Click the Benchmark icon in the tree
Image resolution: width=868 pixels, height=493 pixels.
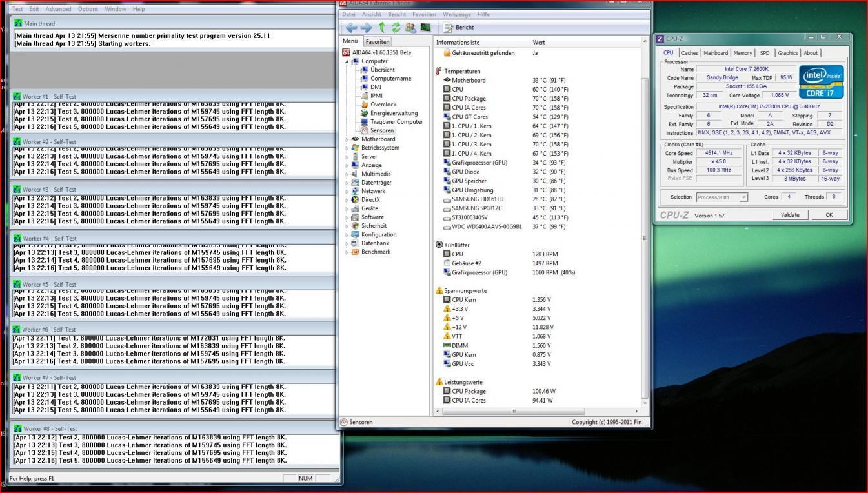[355, 252]
